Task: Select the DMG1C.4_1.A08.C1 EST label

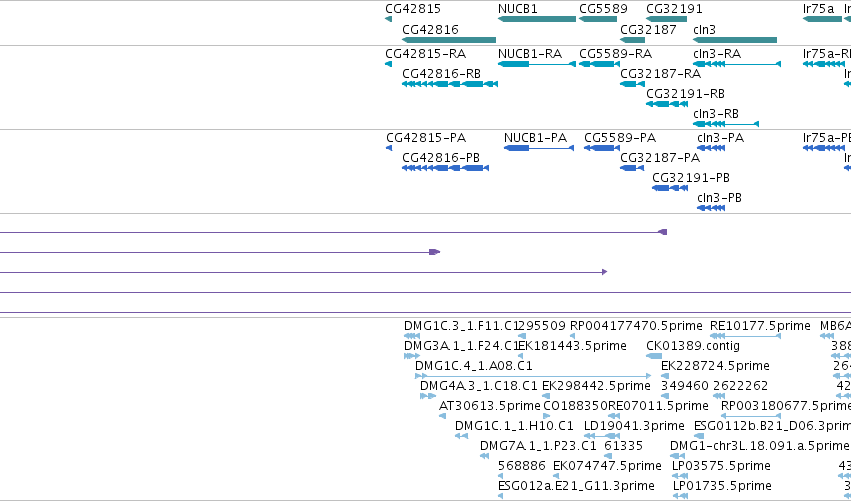Action: 474,366
